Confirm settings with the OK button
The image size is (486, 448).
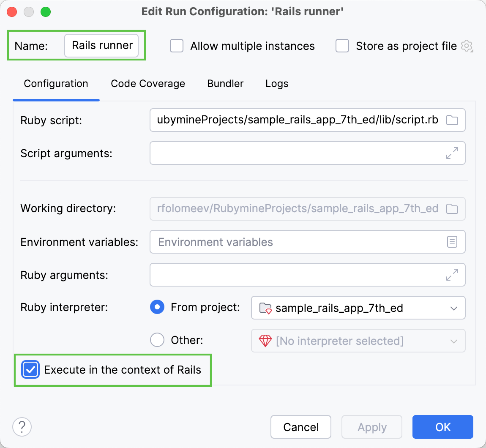point(442,427)
